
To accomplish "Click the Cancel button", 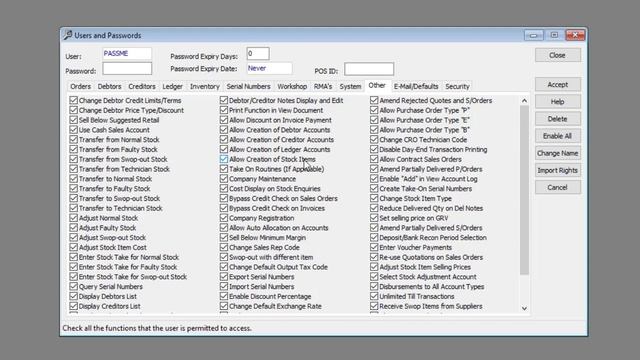I will click(x=558, y=187).
